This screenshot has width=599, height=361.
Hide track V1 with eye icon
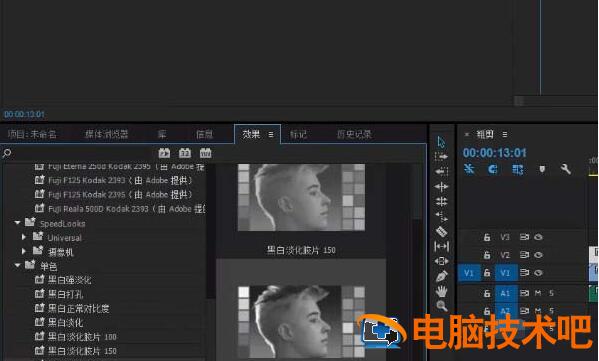[x=538, y=273]
